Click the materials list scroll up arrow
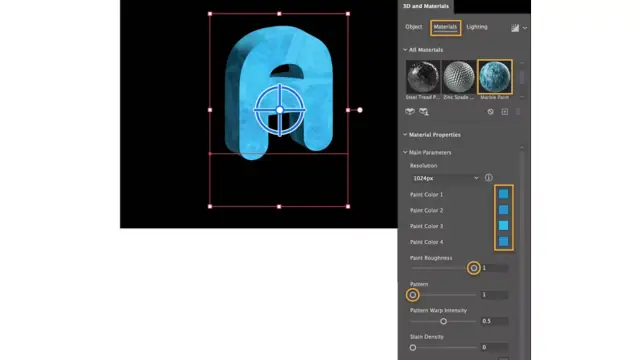This screenshot has width=640, height=360. tap(522, 63)
